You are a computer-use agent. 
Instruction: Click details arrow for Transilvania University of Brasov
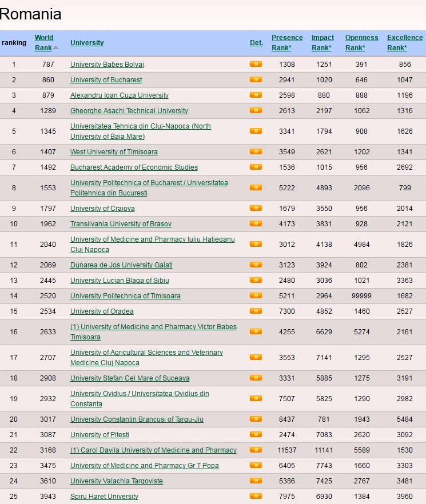point(256,223)
